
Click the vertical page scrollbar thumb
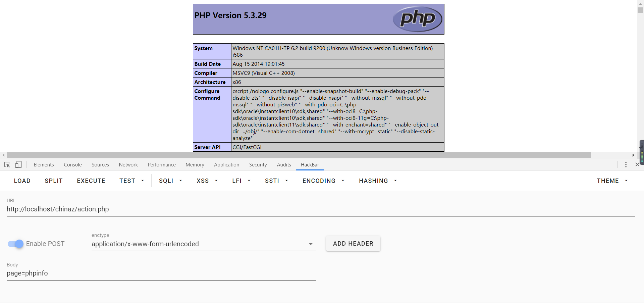tap(640, 10)
